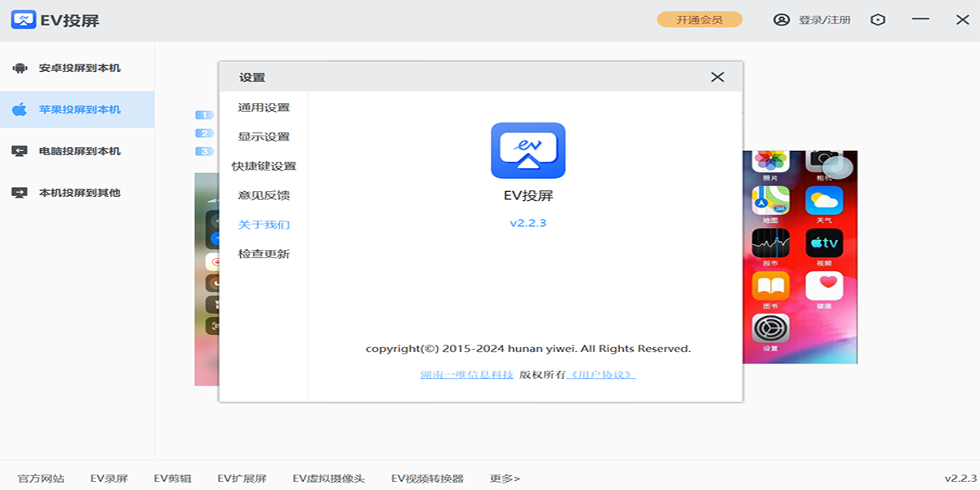Switch to 显示设置 settings tab
This screenshot has width=980, height=490.
[x=264, y=136]
